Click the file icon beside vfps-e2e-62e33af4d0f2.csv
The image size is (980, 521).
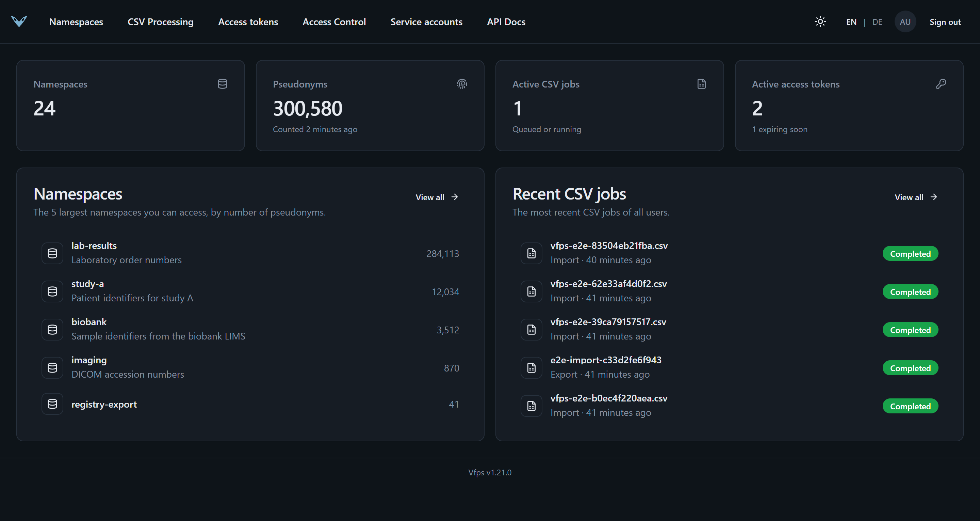click(532, 291)
